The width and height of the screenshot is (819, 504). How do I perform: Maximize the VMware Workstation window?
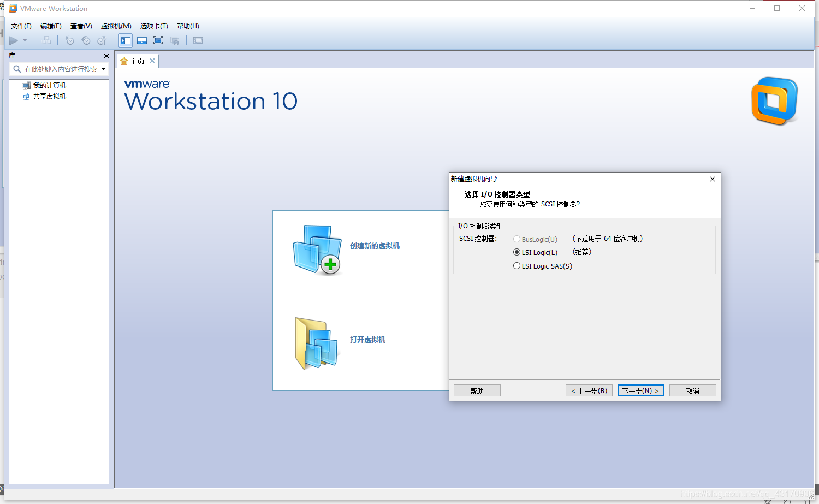click(x=777, y=8)
